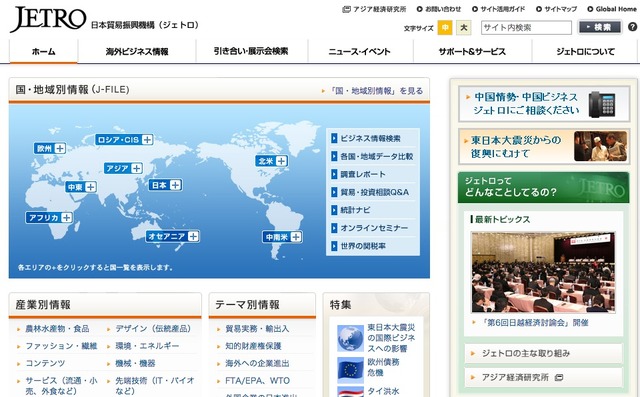Image resolution: width=640 pixels, height=397 pixels.
Task: Open FTA/EPA、WTO theme link
Action: point(258,381)
